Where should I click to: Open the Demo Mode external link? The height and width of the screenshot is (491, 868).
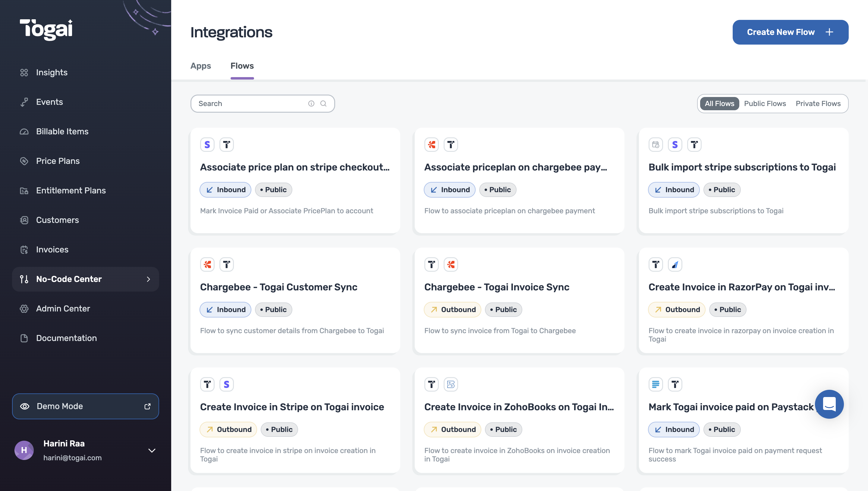coord(147,406)
